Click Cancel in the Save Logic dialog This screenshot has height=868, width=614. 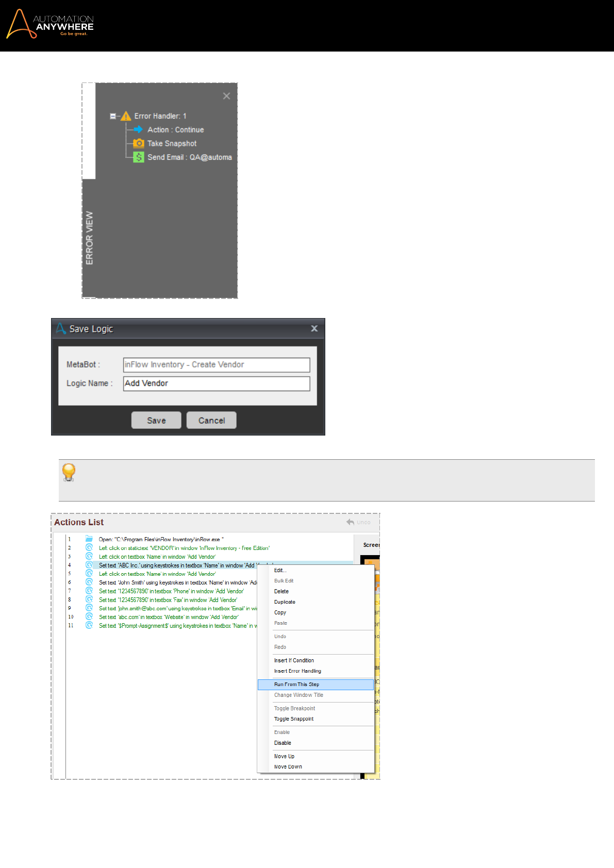(x=211, y=420)
